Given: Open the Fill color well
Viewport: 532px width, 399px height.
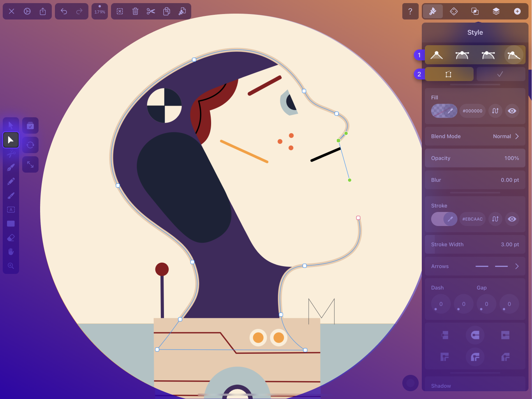Looking at the screenshot, I should click(x=444, y=111).
